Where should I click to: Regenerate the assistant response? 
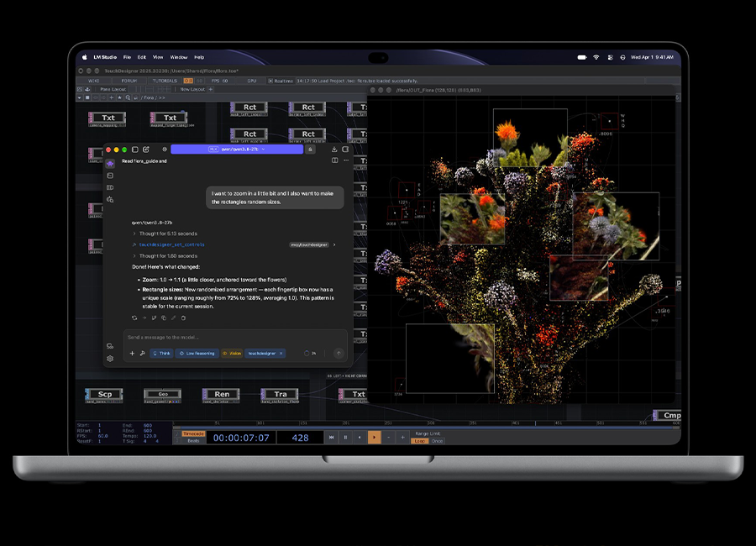point(134,318)
